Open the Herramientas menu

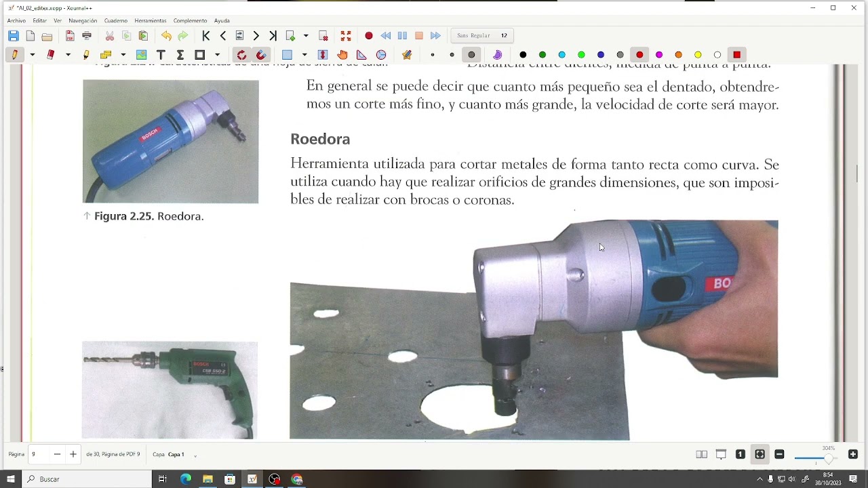click(151, 21)
